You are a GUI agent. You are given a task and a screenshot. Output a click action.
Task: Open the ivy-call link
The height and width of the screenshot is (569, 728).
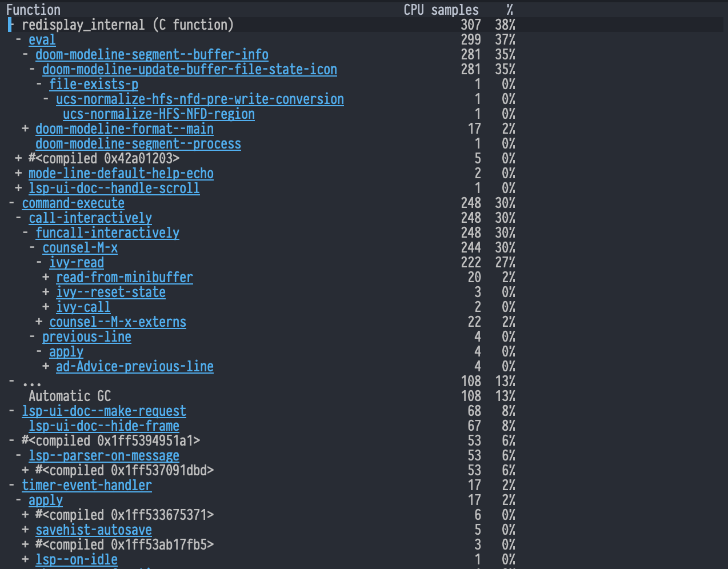(83, 307)
